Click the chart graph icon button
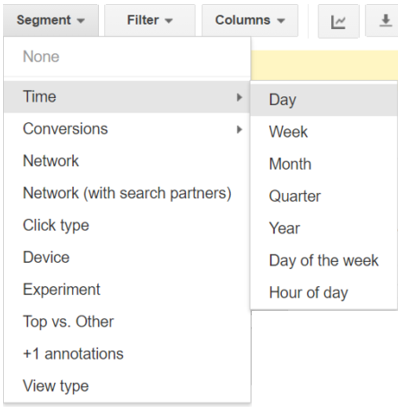 click(x=339, y=21)
